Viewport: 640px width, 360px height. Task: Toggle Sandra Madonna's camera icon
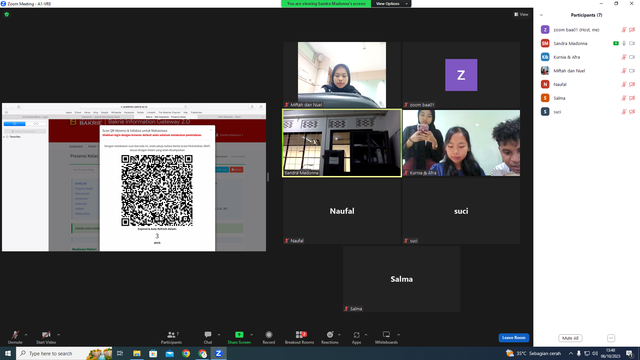click(x=632, y=43)
